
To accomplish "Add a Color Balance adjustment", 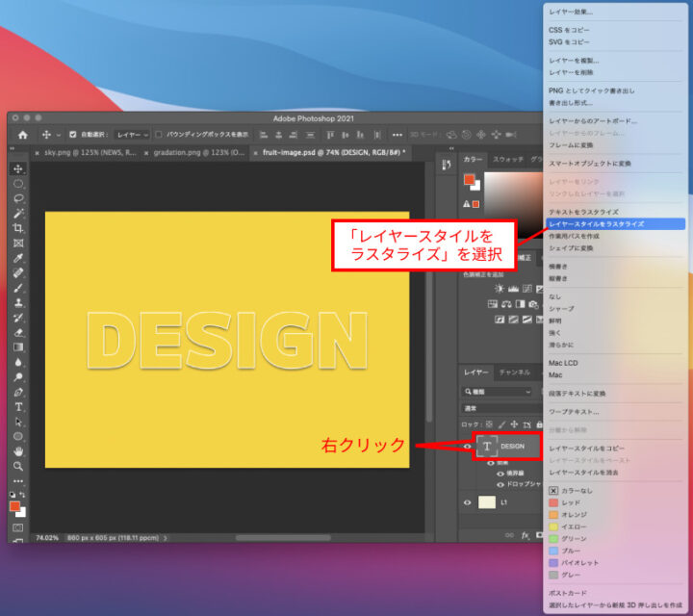I will coord(506,304).
